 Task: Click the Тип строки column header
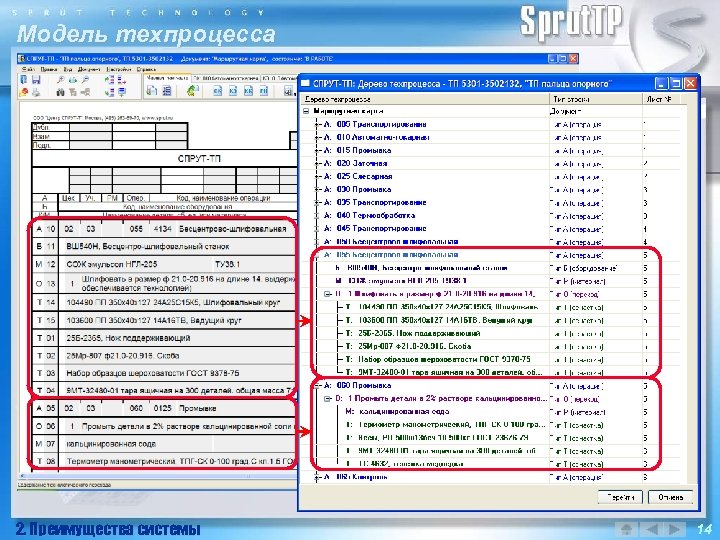[x=596, y=99]
